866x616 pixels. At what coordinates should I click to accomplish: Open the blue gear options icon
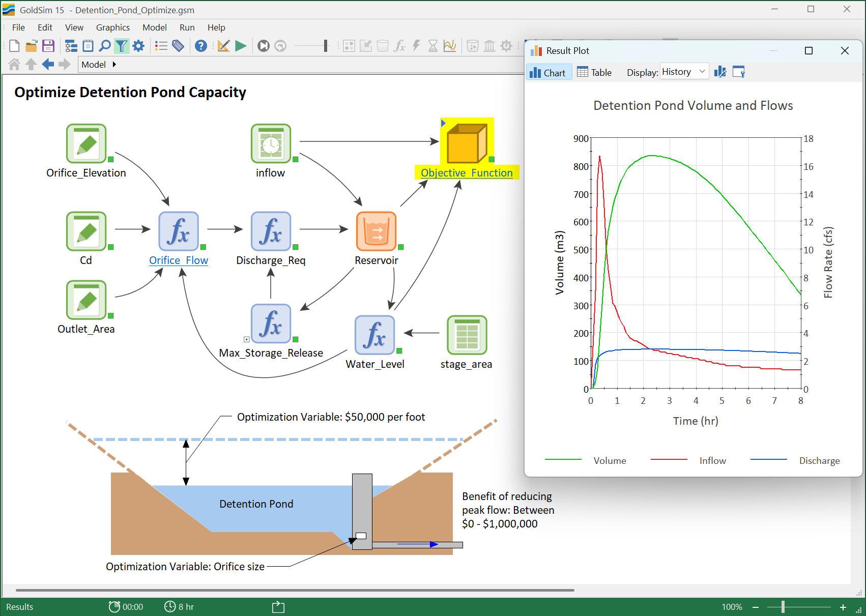(x=138, y=46)
